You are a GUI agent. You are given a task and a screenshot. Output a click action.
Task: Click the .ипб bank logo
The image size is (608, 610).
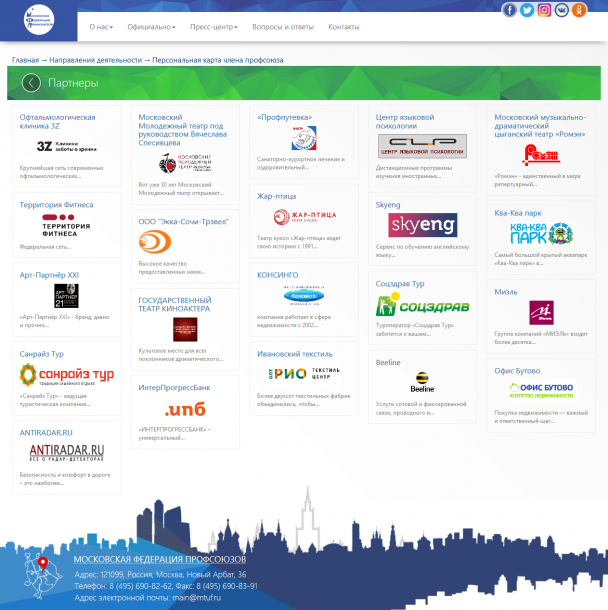[185, 409]
